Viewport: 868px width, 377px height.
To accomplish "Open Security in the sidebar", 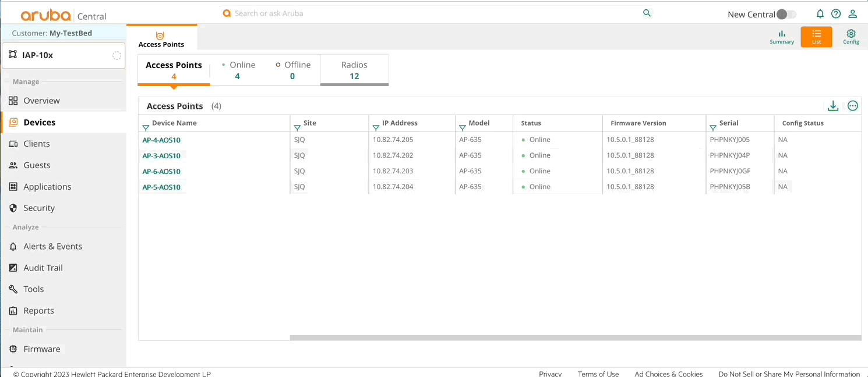I will (63, 208).
